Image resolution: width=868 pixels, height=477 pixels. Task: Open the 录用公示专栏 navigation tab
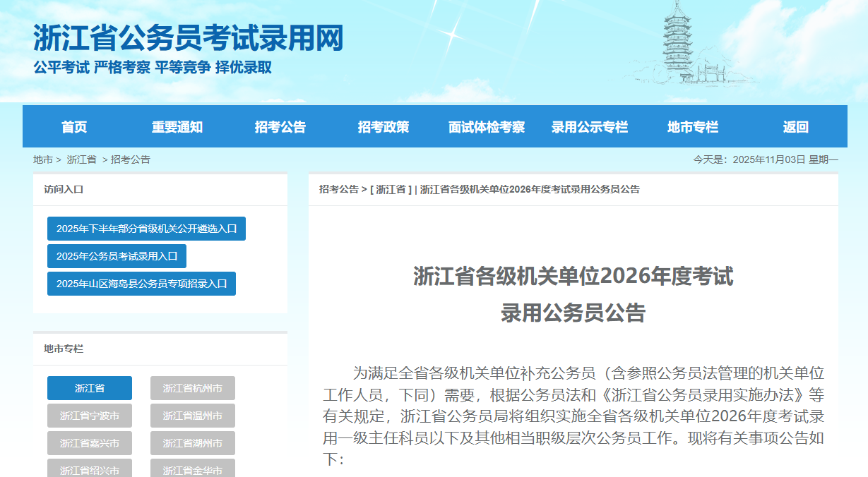[590, 127]
